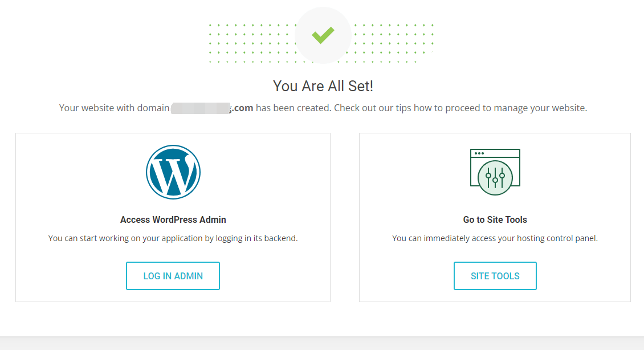Click the gray footer bar at the bottom

click(x=322, y=343)
